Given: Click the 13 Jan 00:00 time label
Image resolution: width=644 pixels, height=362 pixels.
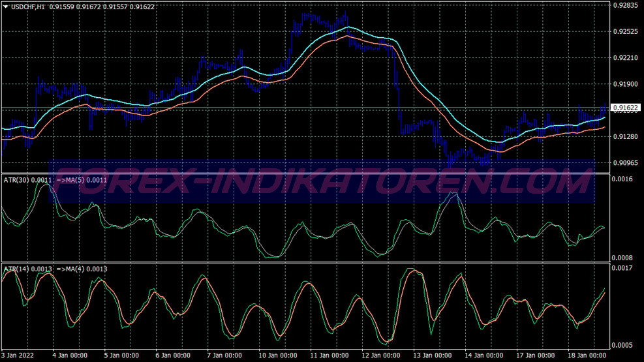Looking at the screenshot, I should (x=433, y=355).
